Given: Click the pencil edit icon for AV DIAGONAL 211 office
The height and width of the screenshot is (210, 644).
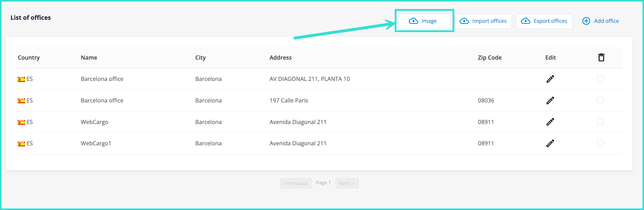Looking at the screenshot, I should pos(550,79).
